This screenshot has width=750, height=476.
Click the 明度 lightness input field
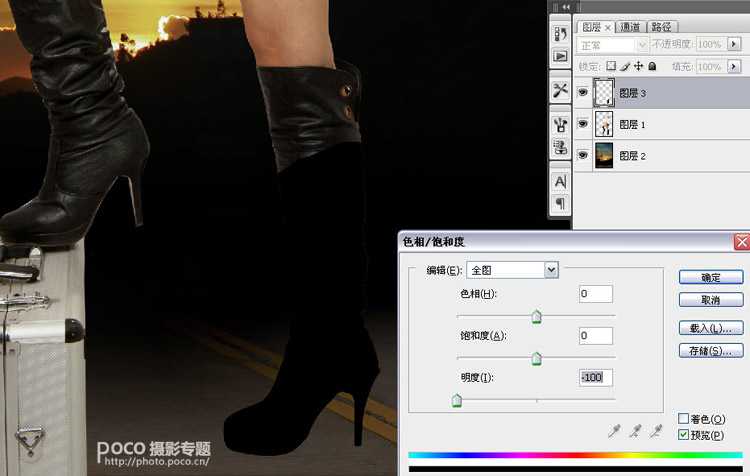click(x=596, y=377)
